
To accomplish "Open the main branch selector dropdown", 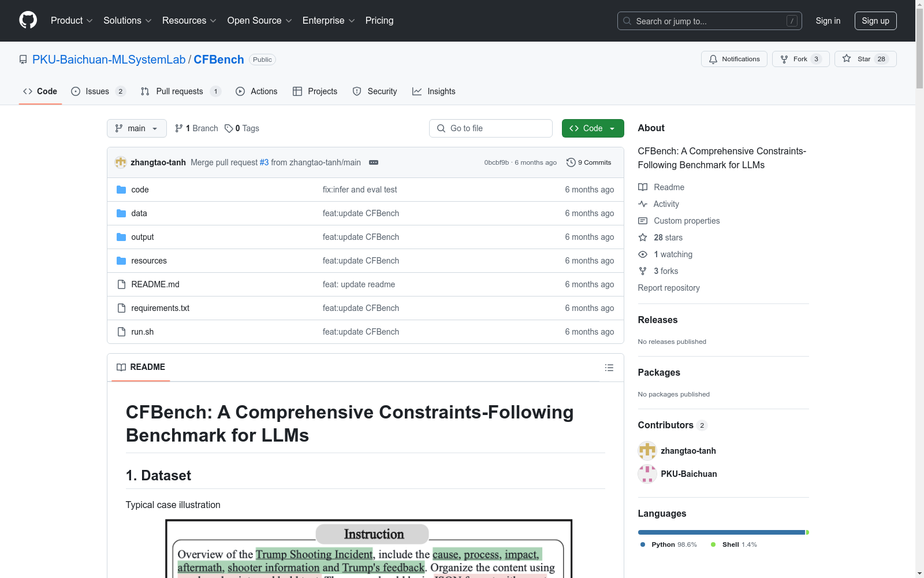I will click(137, 128).
